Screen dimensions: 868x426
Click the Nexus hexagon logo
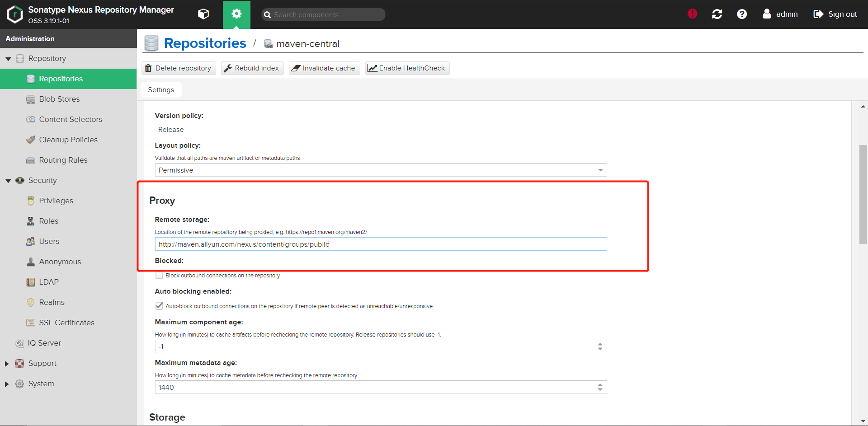(15, 14)
